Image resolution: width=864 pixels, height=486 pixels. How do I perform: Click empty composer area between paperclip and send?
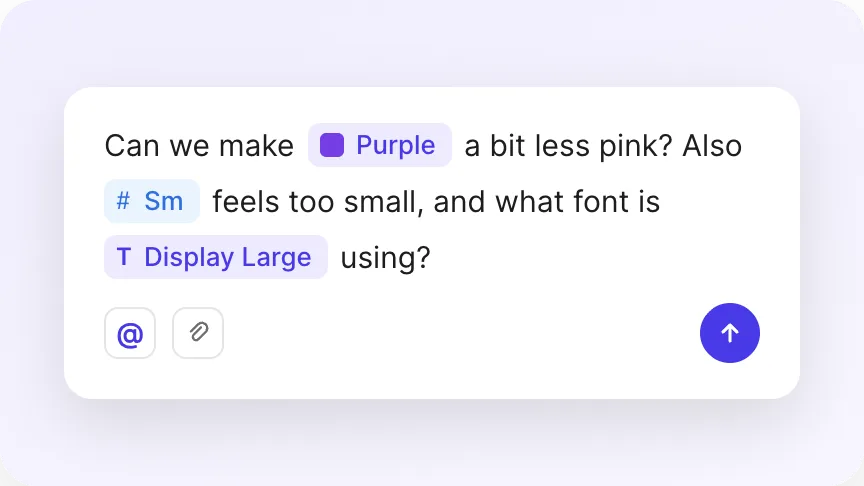click(462, 333)
